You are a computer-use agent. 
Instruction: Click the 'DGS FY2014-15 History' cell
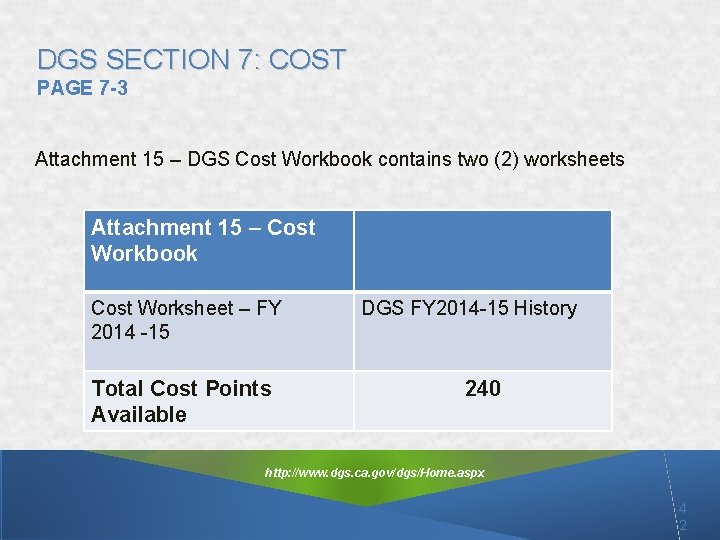coord(483,332)
